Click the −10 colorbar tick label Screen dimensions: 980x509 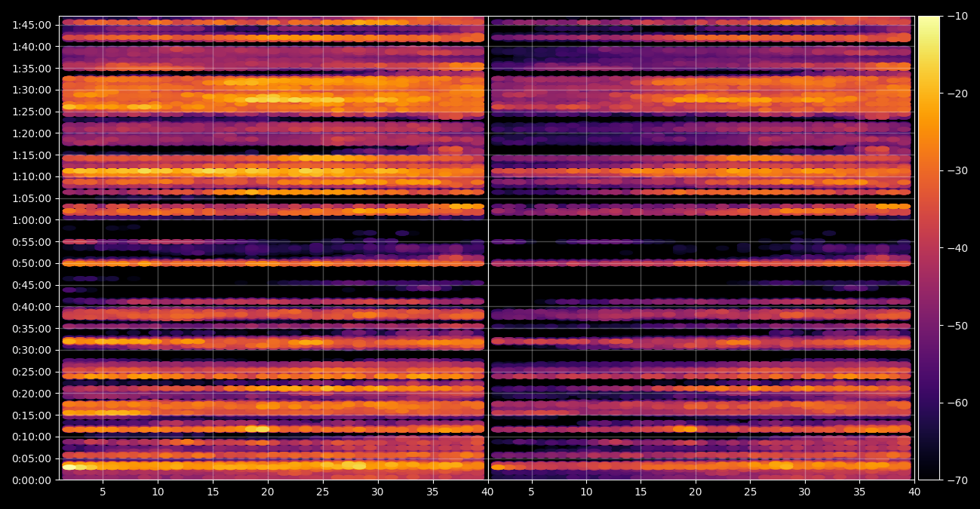[958, 16]
